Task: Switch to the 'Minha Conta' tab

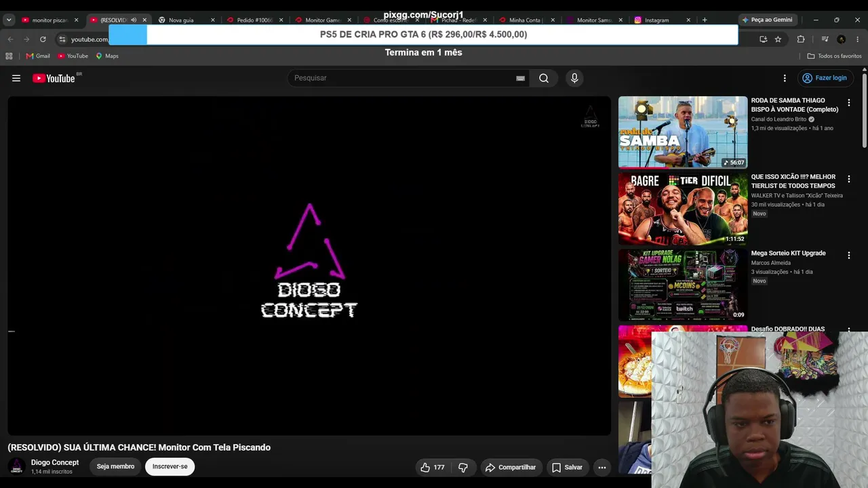Action: pos(526,20)
